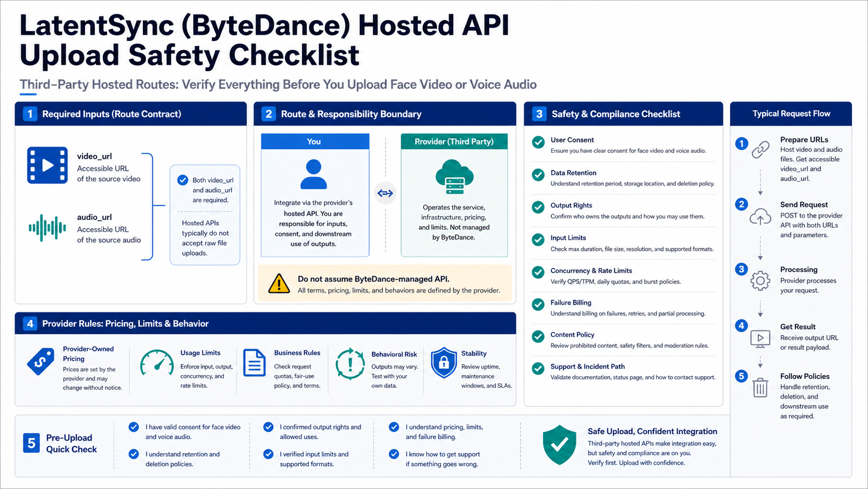Click the Get Result video monitor icon
This screenshot has height=489, width=868.
761,339
